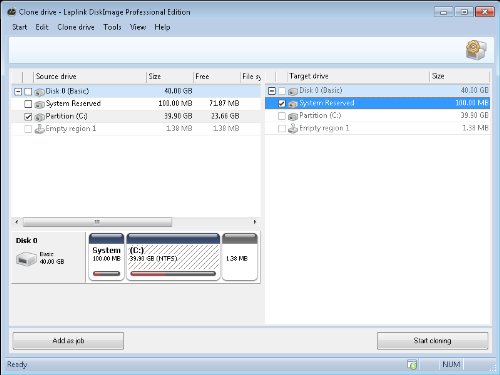500x375 pixels.
Task: Click the System partition usage bar
Action: tap(106, 274)
